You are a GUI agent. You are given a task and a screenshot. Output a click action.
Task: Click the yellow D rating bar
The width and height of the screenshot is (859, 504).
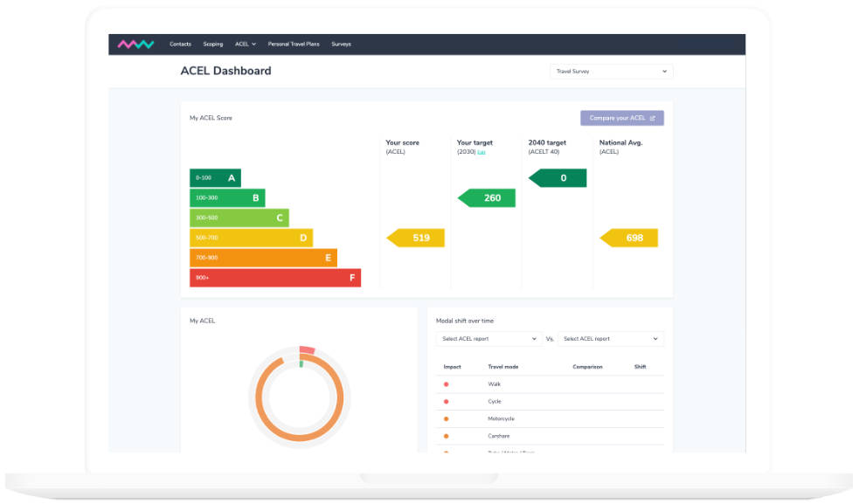click(x=252, y=238)
